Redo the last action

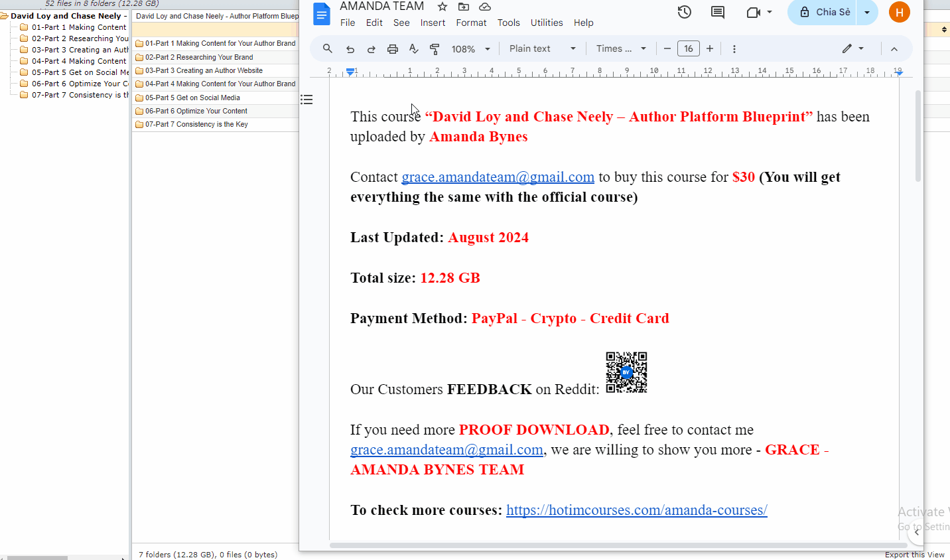372,48
